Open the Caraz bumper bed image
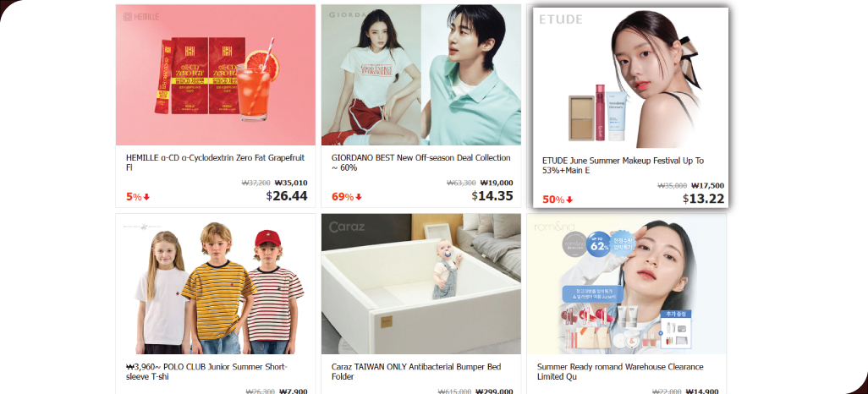This screenshot has height=394, width=868. tap(420, 284)
